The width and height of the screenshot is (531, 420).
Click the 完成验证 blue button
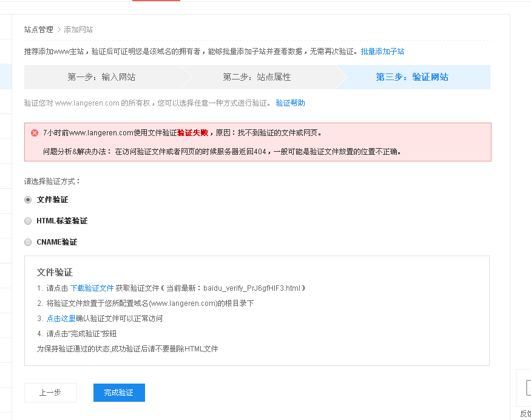[x=119, y=393]
